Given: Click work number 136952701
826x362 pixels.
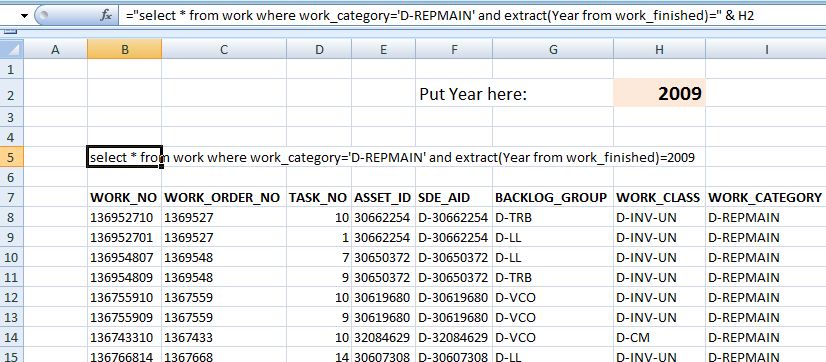Looking at the screenshot, I should (124, 237).
